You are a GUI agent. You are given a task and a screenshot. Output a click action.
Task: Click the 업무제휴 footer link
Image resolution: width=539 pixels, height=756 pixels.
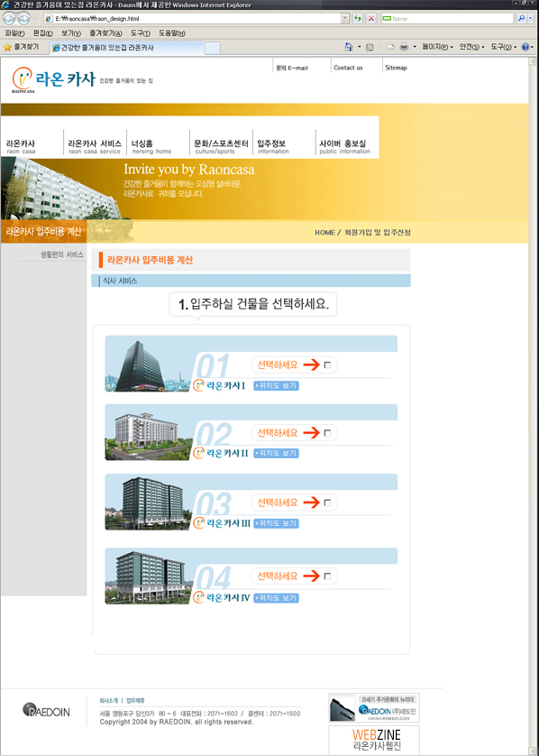click(135, 700)
